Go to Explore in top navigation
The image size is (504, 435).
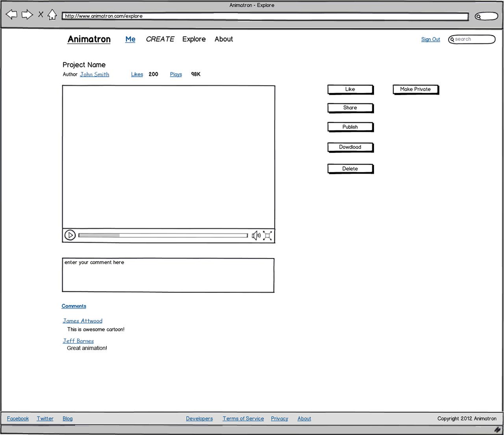click(x=194, y=39)
